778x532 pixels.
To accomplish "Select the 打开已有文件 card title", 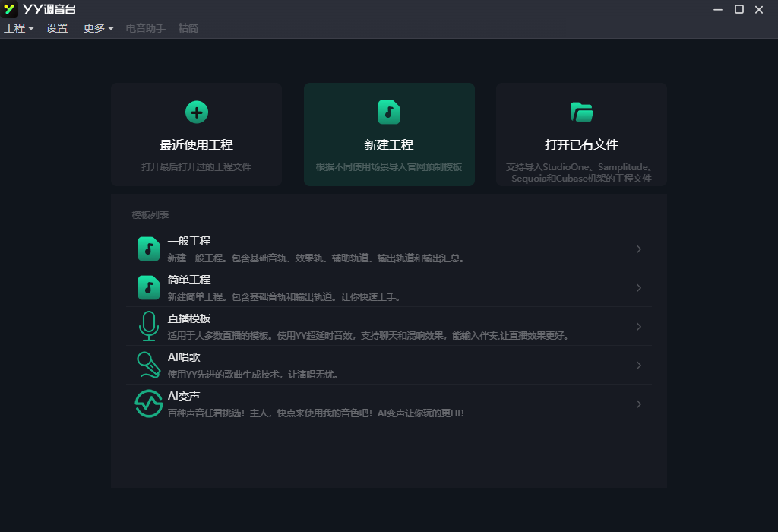I will 581,145.
